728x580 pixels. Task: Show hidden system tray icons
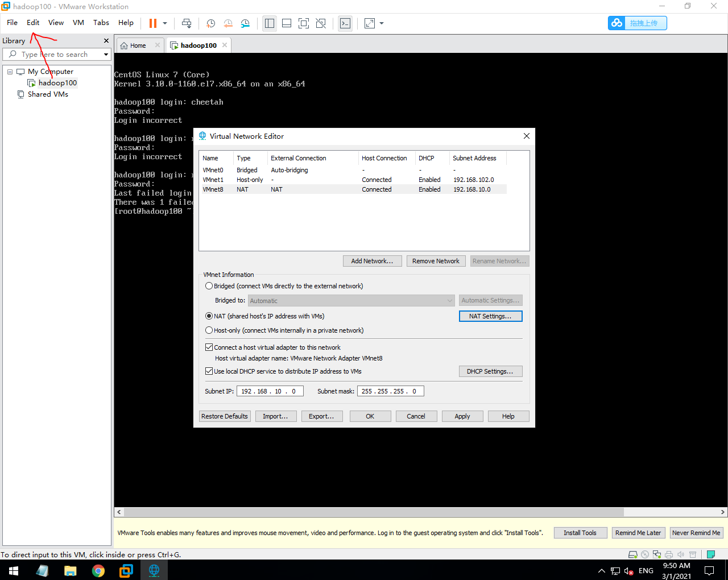coord(602,570)
